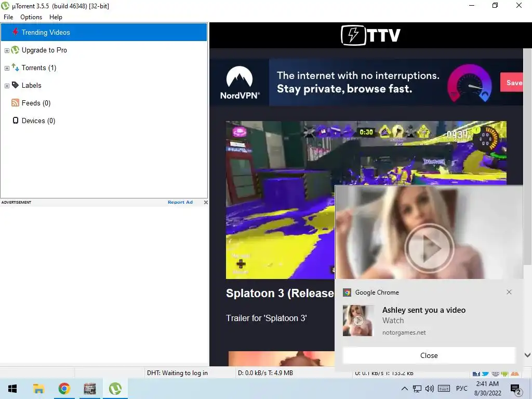Click the µTorrent icon on the taskbar
The width and height of the screenshot is (532, 399).
[115, 389]
